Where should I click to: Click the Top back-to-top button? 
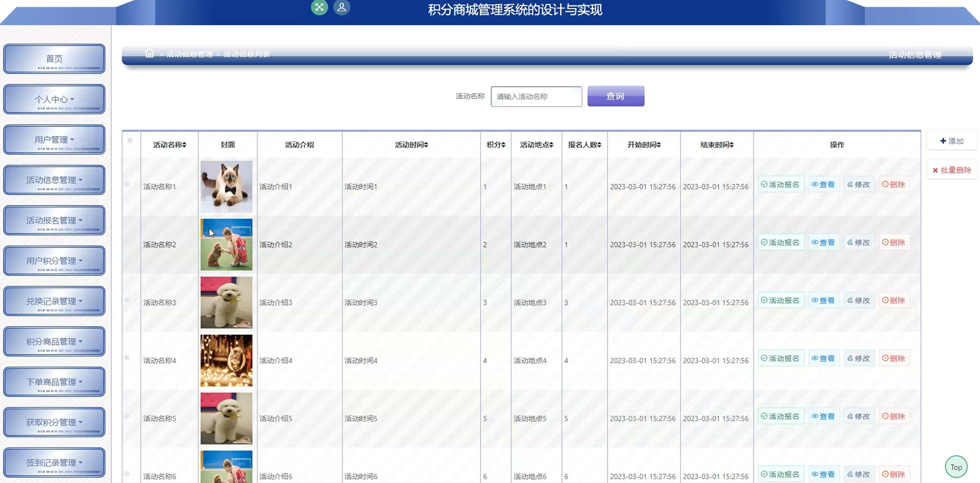pos(956,467)
